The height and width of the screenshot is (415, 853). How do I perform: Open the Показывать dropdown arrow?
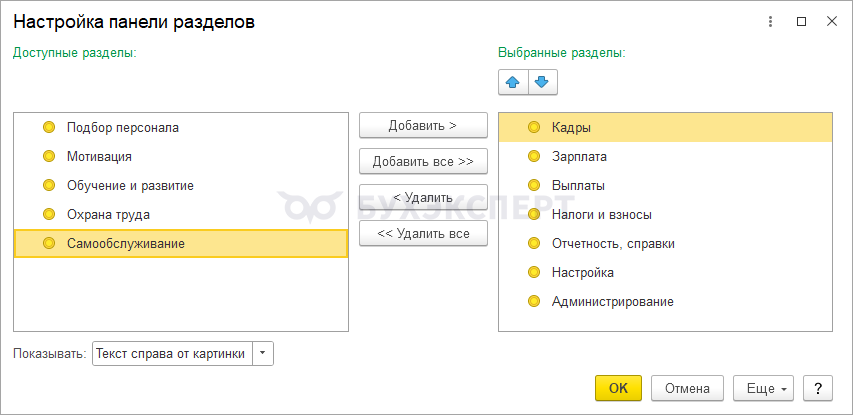tap(262, 353)
